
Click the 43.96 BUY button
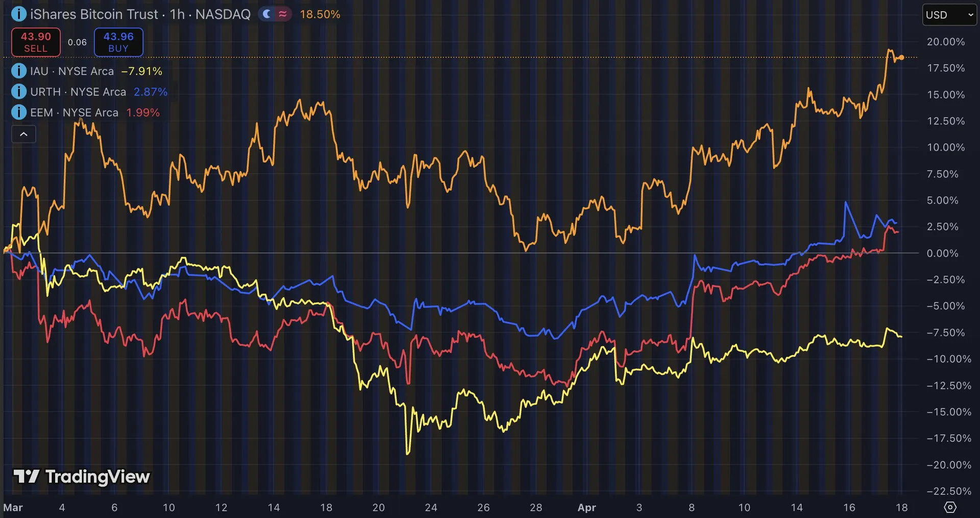pos(118,42)
